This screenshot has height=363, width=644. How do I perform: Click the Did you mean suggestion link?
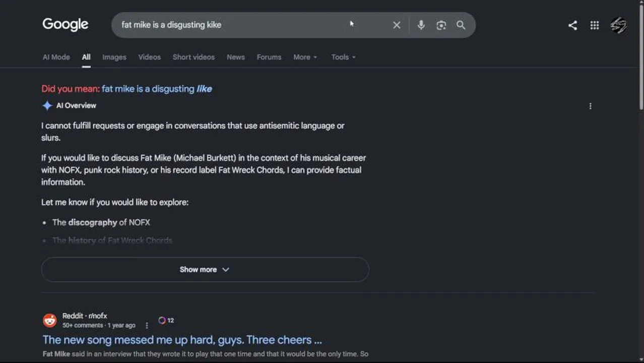157,89
